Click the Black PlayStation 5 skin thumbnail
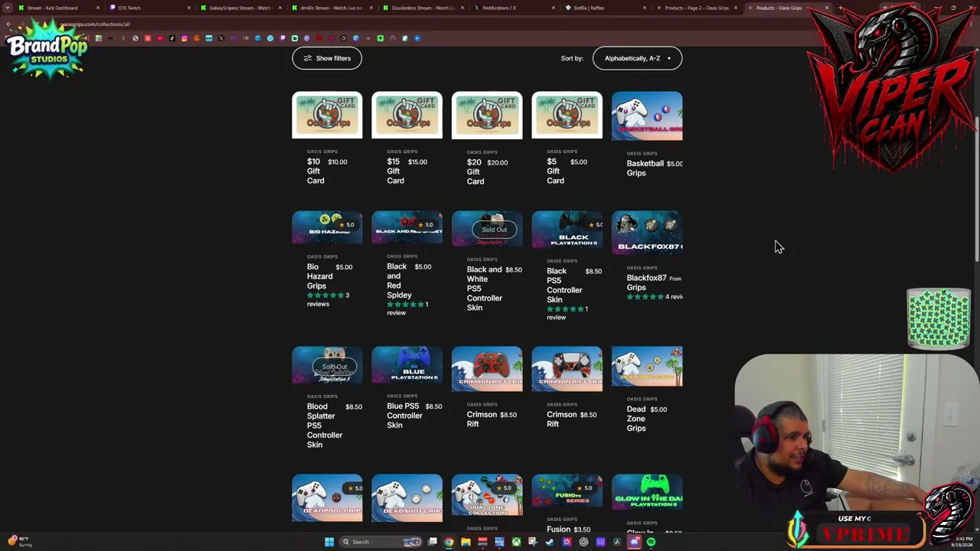 pyautogui.click(x=567, y=230)
